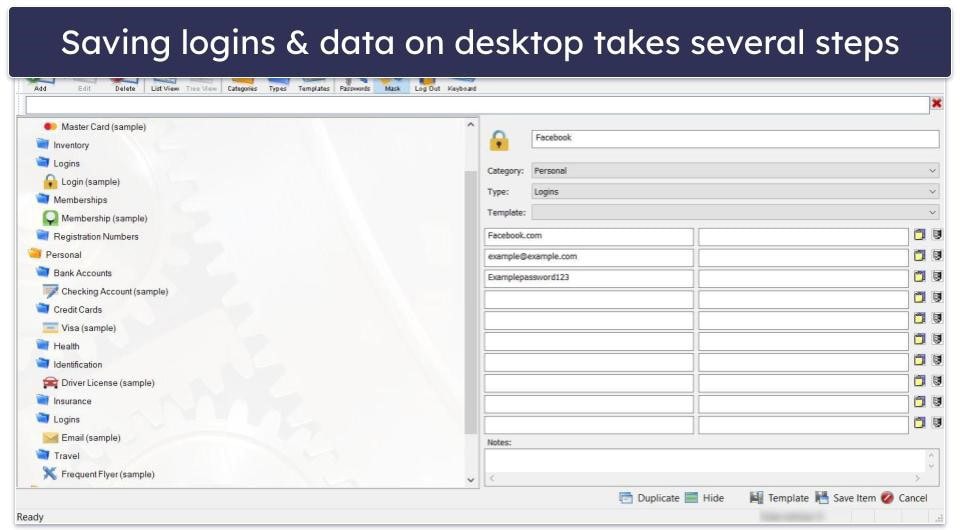Image resolution: width=960 pixels, height=530 pixels.
Task: Open Passwords tool in toolbar
Action: (354, 84)
